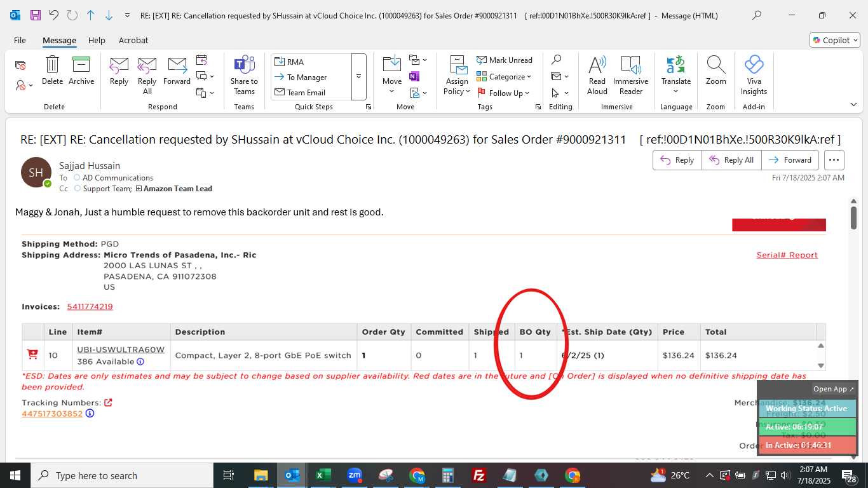Open the Windows Start menu
The width and height of the screenshot is (868, 488).
tap(15, 475)
